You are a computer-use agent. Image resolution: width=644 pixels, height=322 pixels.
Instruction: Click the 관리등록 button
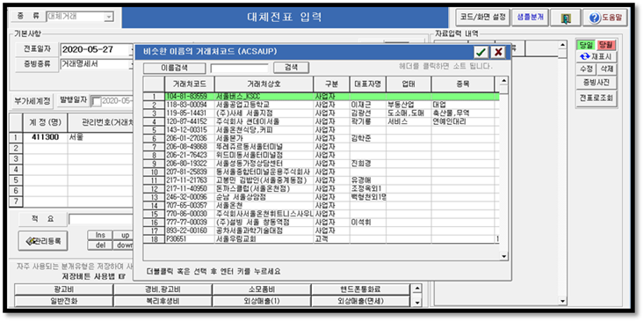[x=43, y=241]
